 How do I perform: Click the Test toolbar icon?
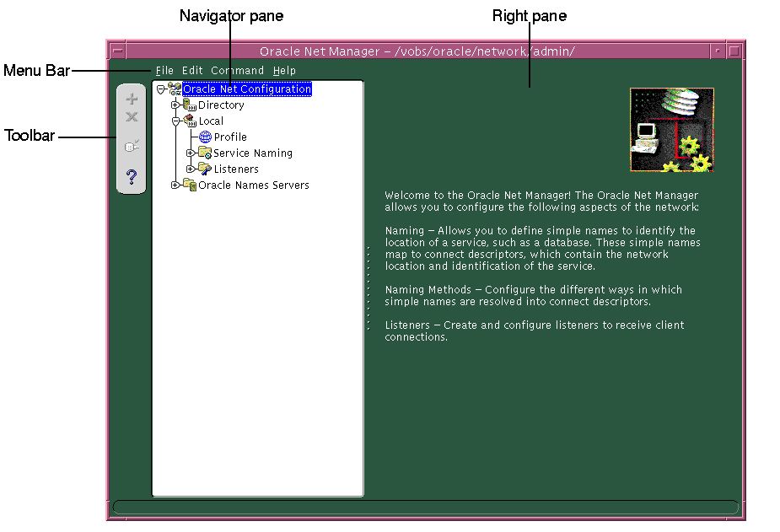click(131, 145)
